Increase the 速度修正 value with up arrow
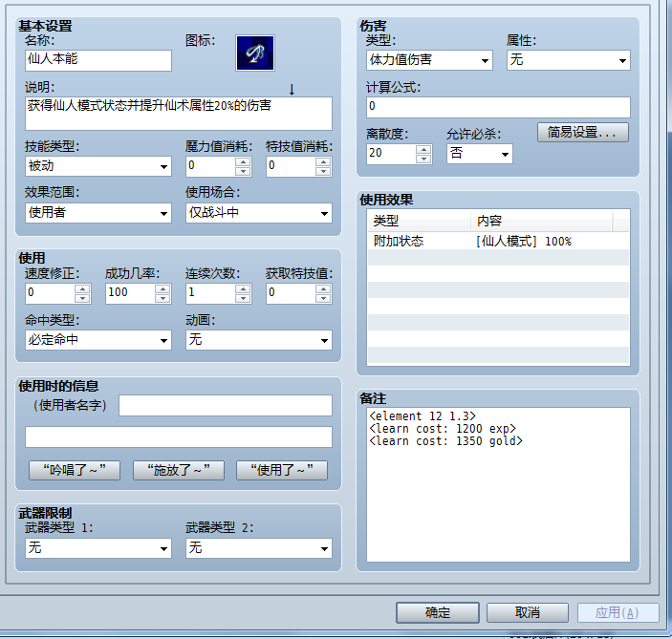 pyautogui.click(x=82, y=288)
